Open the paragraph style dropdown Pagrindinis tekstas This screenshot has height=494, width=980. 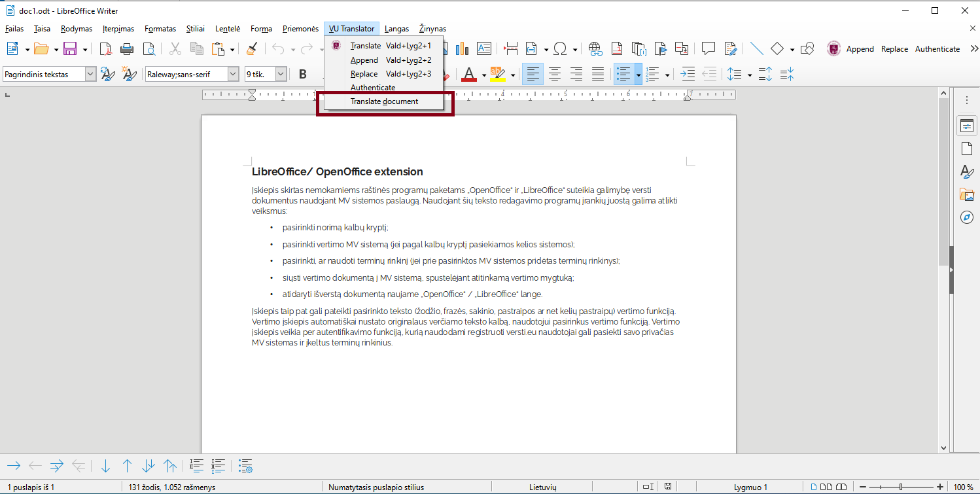[x=90, y=74]
